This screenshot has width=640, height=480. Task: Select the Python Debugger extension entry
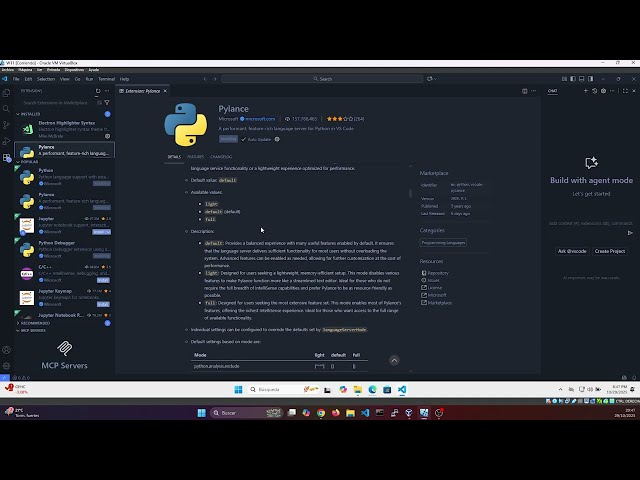pyautogui.click(x=64, y=249)
